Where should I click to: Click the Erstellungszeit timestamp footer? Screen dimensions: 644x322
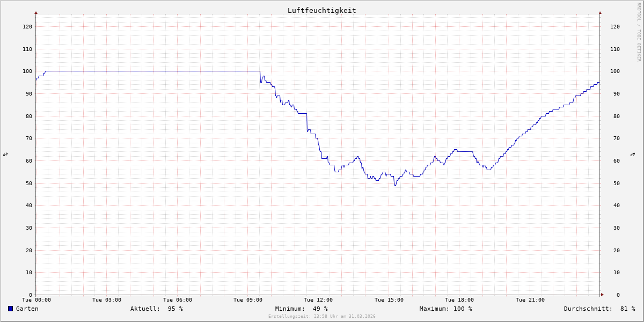click(321, 316)
